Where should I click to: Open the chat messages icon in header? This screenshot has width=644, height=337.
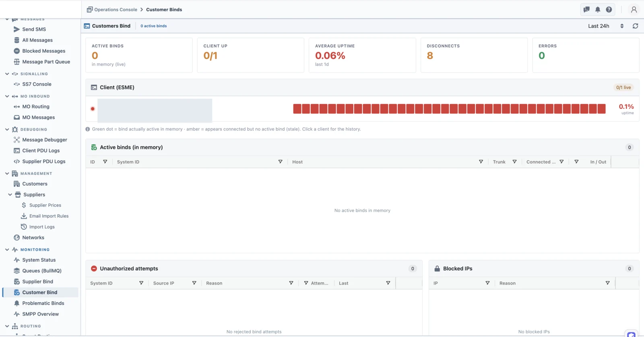[586, 10]
